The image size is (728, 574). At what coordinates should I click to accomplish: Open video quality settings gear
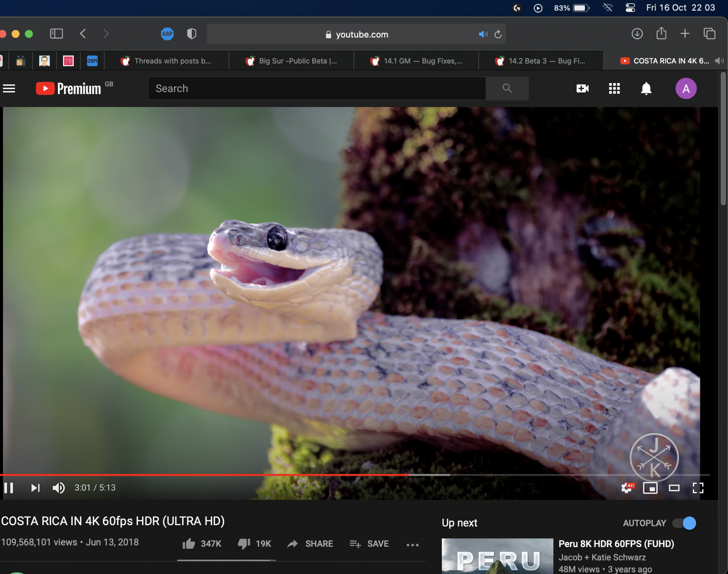point(627,488)
